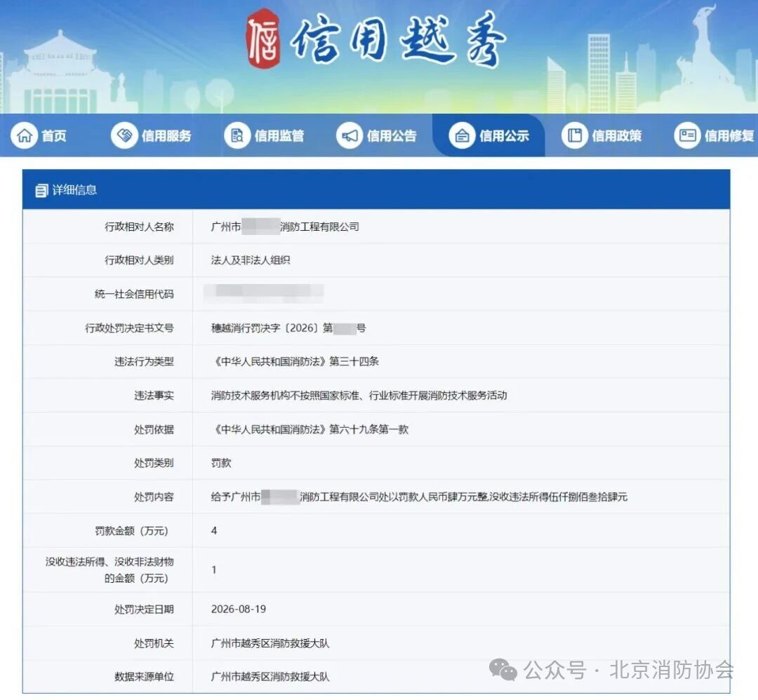Click the icon beside 信用政策
Image resolution: width=758 pixels, height=700 pixels.
pos(575,136)
